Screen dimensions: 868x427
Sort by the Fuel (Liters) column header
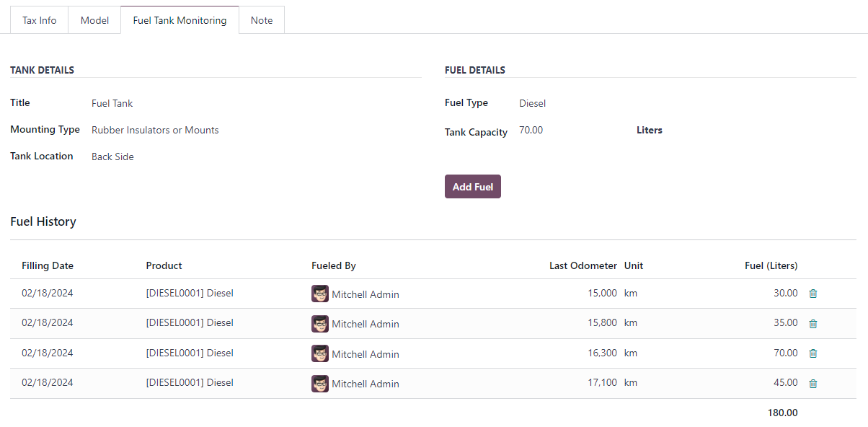tap(771, 265)
